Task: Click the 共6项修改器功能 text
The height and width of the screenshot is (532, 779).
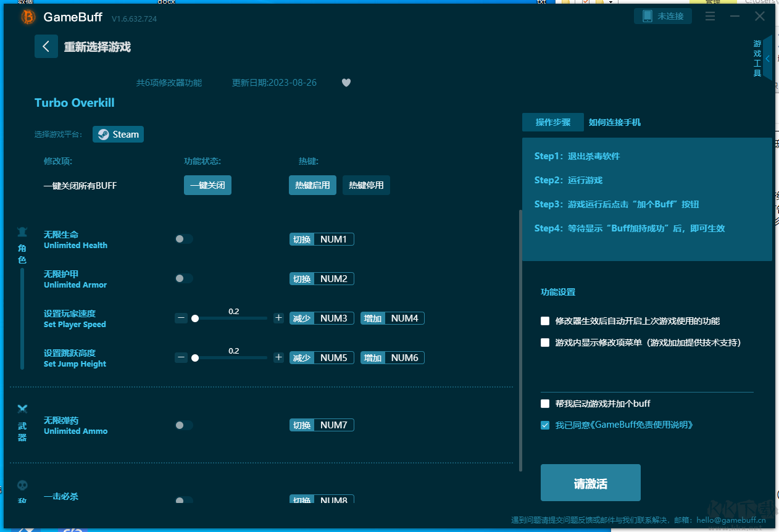Action: (x=169, y=83)
